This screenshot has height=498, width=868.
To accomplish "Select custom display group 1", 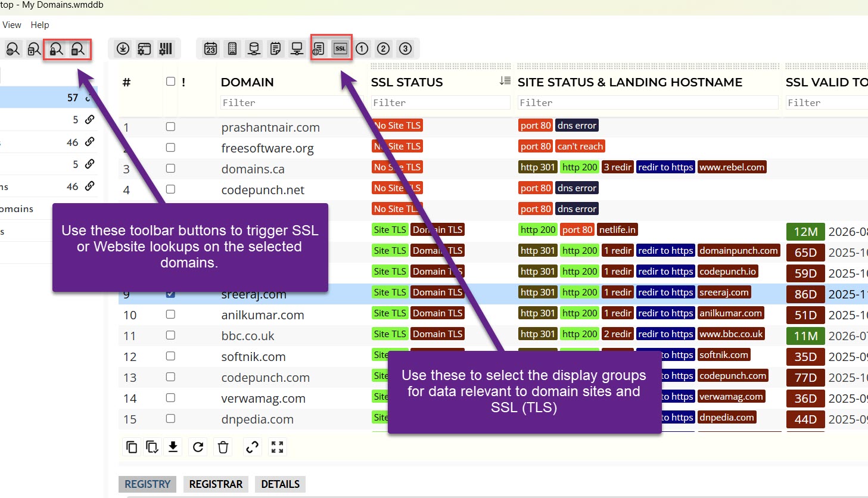I will tap(362, 49).
